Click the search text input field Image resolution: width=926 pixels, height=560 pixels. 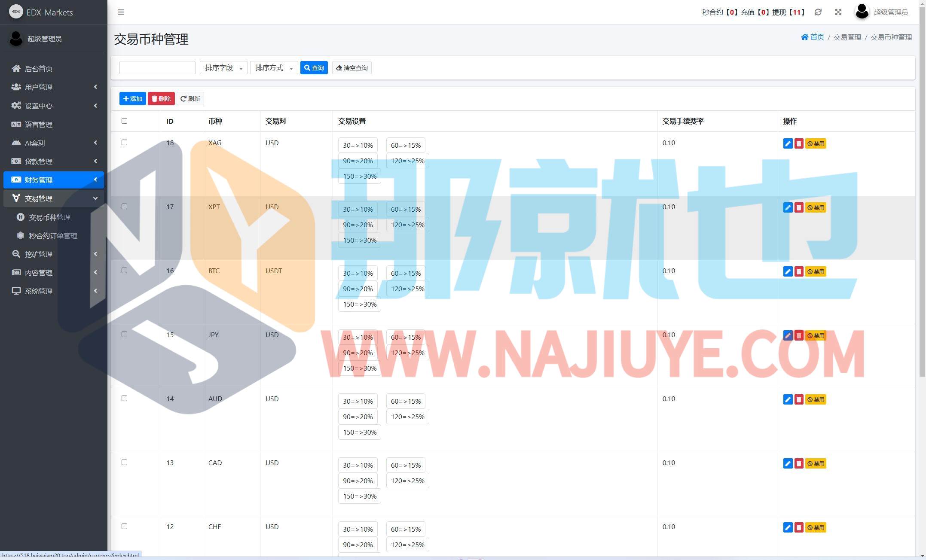point(157,68)
